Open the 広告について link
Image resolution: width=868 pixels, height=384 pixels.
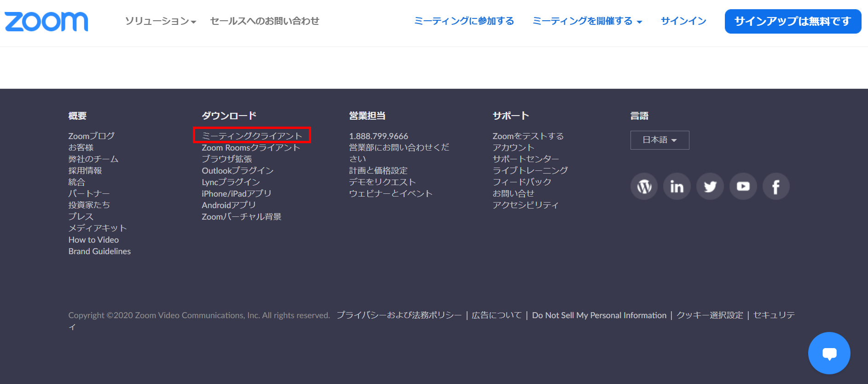pos(497,315)
